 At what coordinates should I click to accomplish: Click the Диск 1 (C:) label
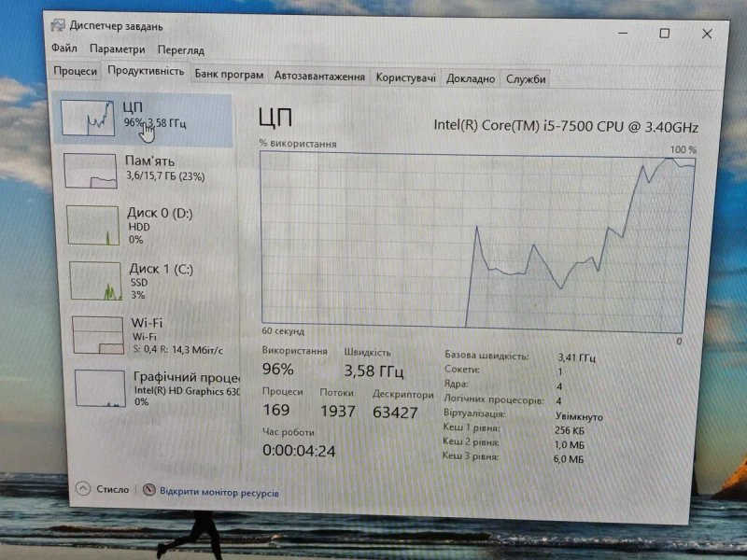coord(162,269)
